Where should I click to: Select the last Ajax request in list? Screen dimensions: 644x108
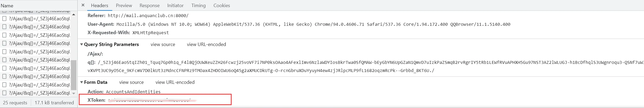(x=40, y=93)
